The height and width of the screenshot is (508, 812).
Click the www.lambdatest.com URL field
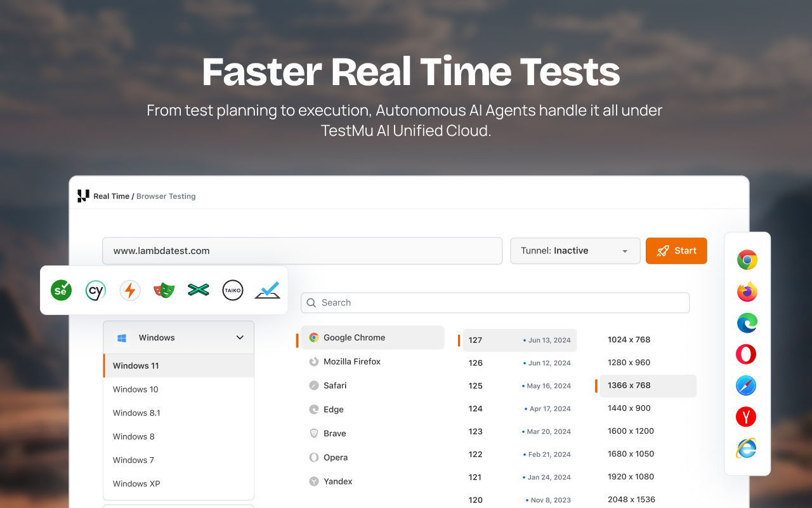(x=302, y=251)
